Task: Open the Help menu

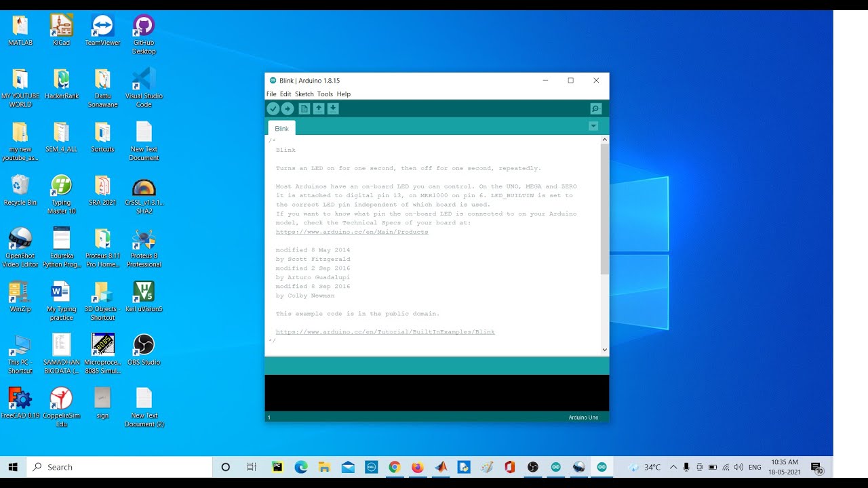Action: click(344, 94)
